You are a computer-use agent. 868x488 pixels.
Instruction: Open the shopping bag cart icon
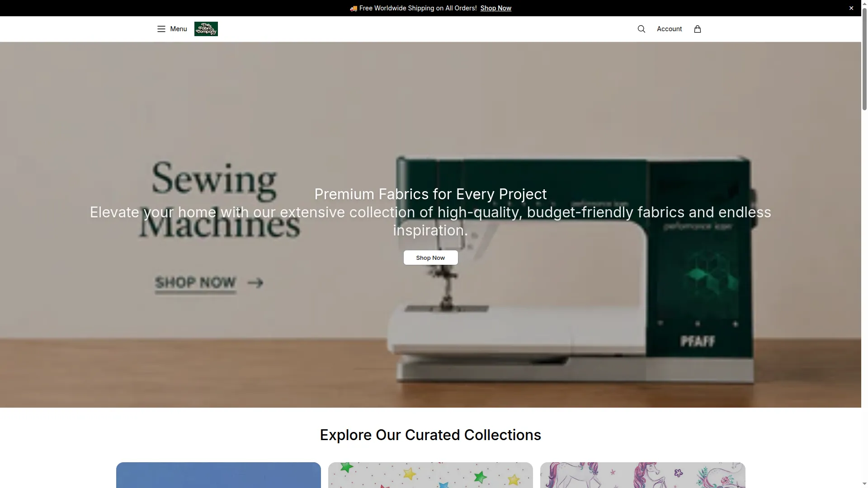tap(698, 29)
